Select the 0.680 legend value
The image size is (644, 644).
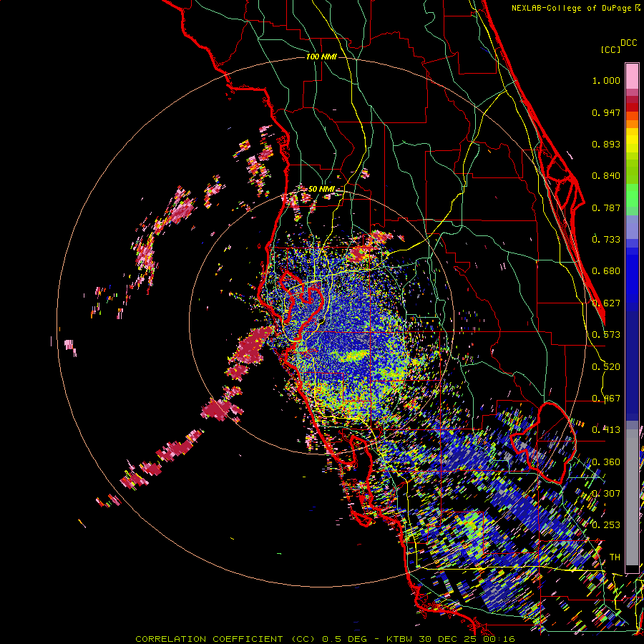[606, 271]
